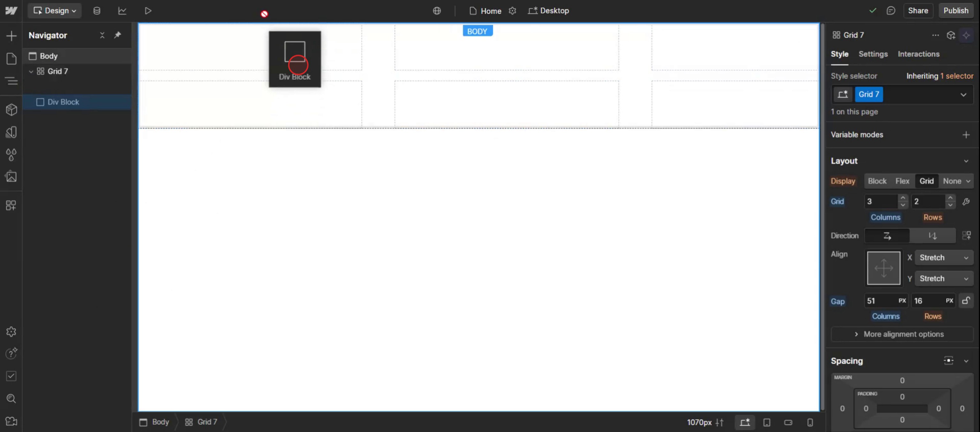
Task: Open the Assets image icon
Action: [11, 177]
